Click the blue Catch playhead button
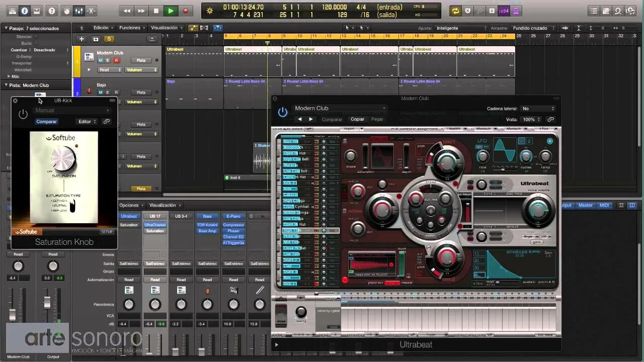 click(218, 28)
